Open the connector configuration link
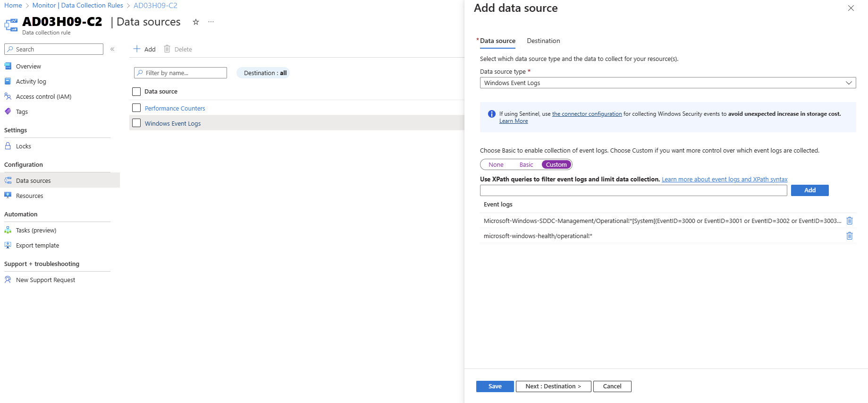This screenshot has width=868, height=403. click(x=587, y=114)
